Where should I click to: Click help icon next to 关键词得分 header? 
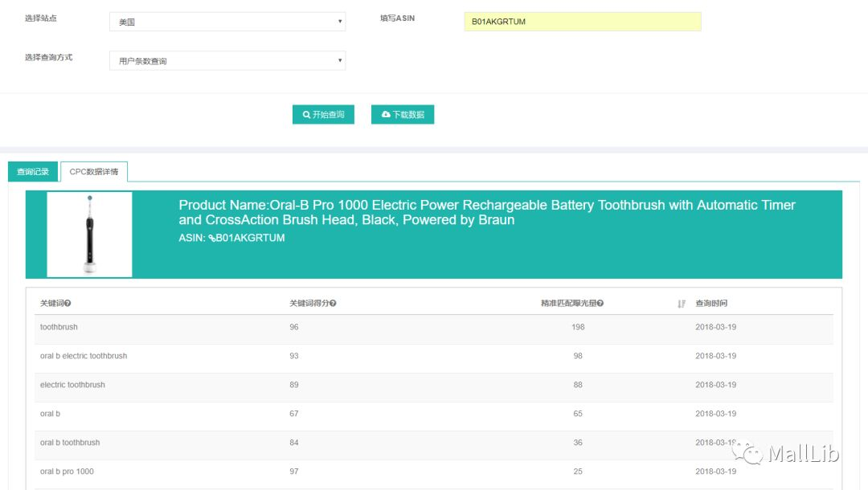(333, 303)
